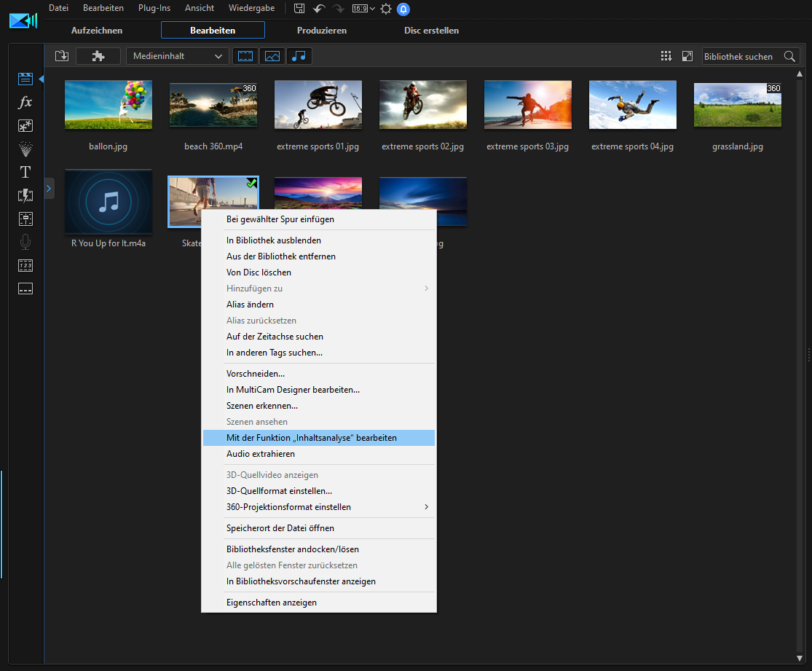Open the Effects room (fx) in sidebar
This screenshot has width=812, height=671.
(25, 103)
